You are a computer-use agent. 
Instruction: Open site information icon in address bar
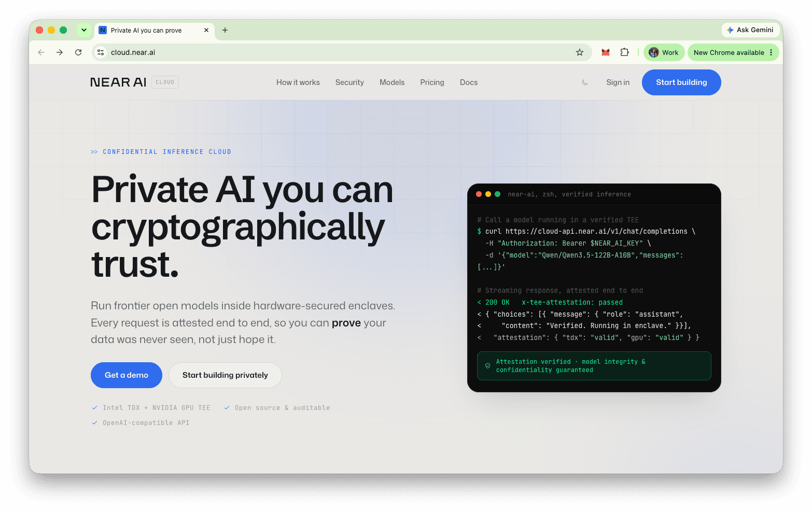click(101, 52)
